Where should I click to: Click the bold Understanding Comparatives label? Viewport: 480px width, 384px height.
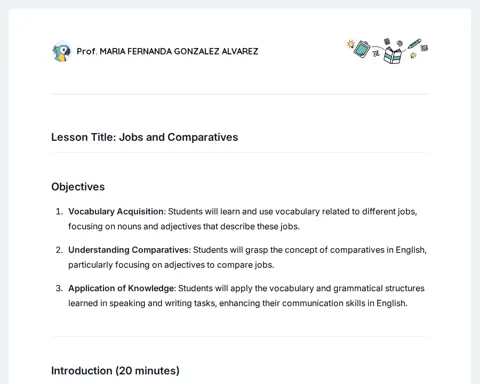point(129,250)
